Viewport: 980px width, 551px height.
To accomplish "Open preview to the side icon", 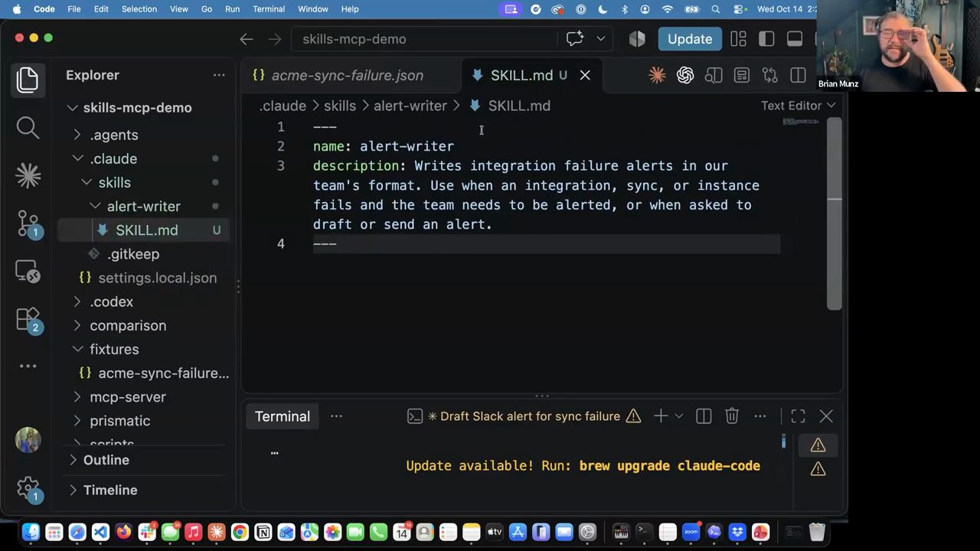I will pyautogui.click(x=714, y=75).
